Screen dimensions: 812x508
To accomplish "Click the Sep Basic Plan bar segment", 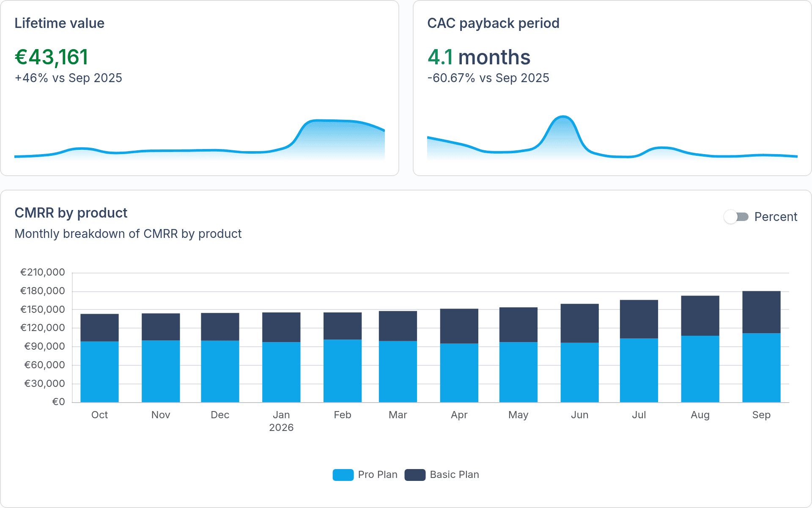I will 761,312.
